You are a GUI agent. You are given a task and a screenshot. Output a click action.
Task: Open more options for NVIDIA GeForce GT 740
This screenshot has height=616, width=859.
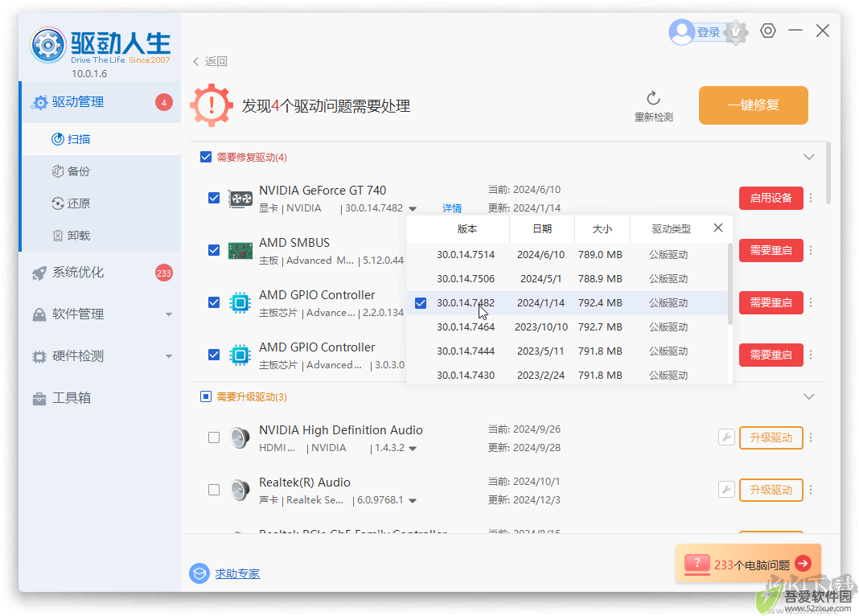click(x=811, y=198)
